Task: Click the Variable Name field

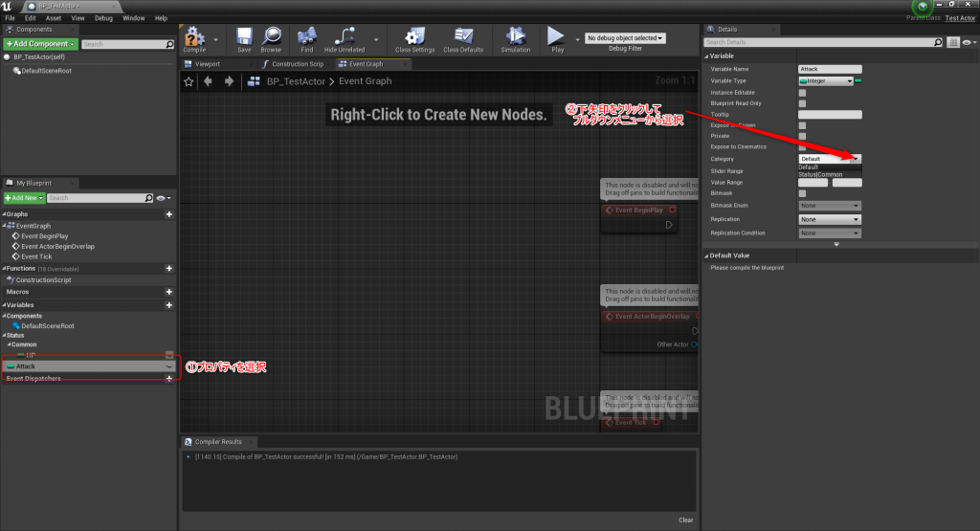Action: 830,69
